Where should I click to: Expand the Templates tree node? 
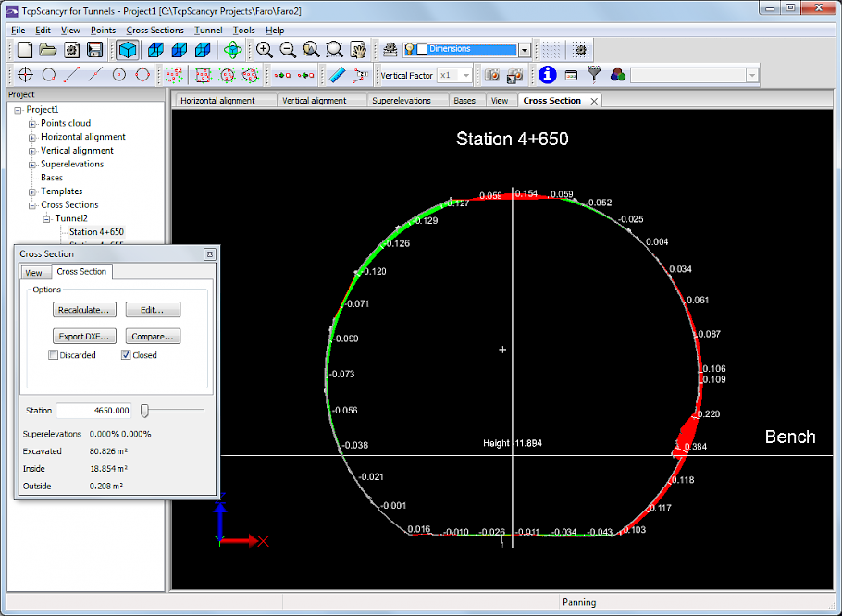tap(32, 191)
